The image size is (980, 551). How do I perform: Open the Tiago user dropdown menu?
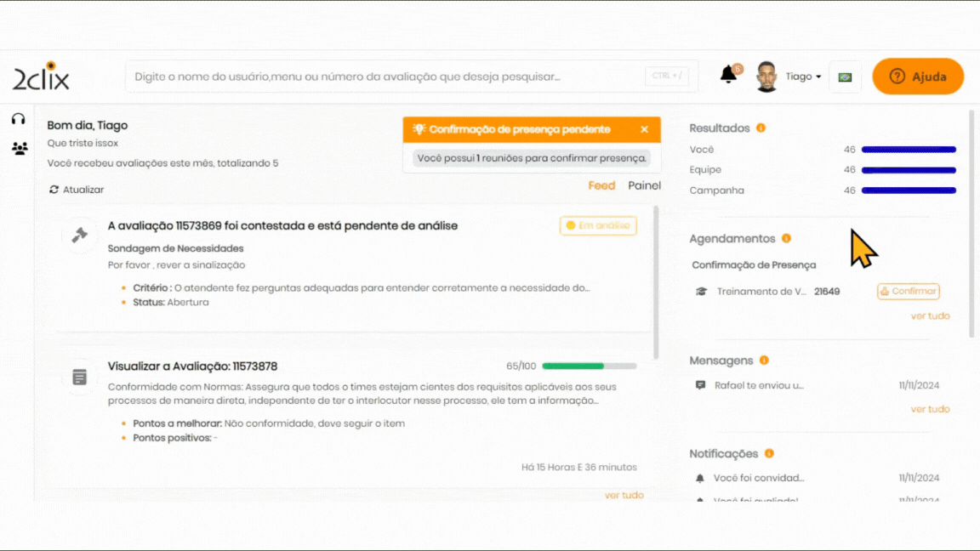(803, 77)
